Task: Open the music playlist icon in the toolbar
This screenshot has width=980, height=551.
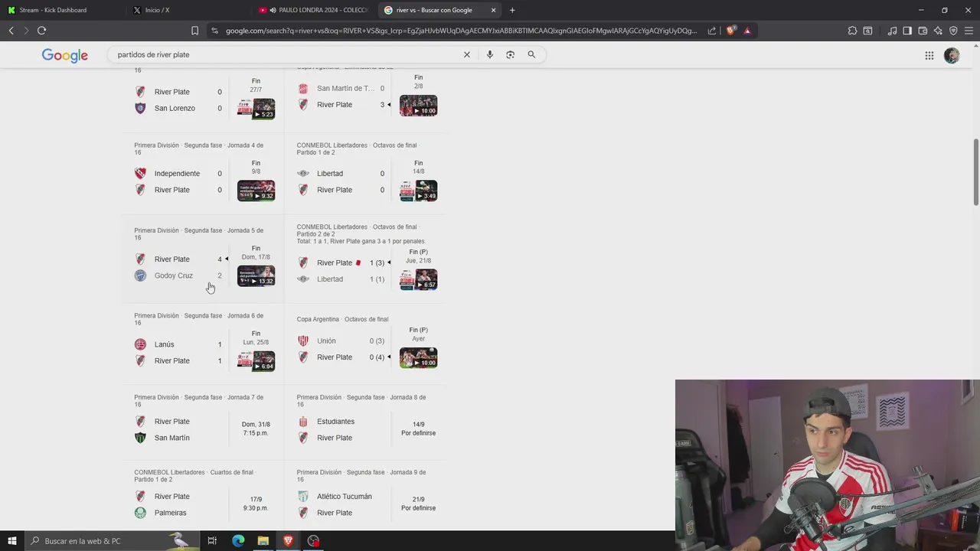Action: pyautogui.click(x=892, y=31)
